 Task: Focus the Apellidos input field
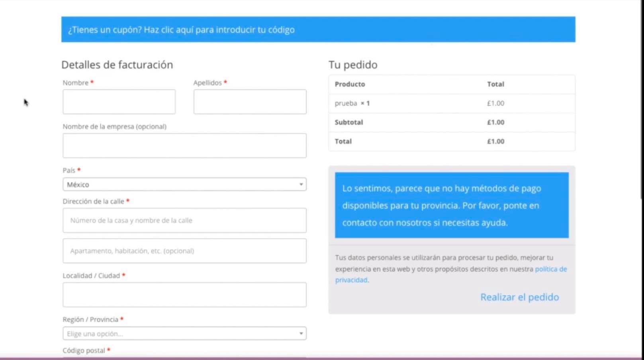tap(250, 102)
